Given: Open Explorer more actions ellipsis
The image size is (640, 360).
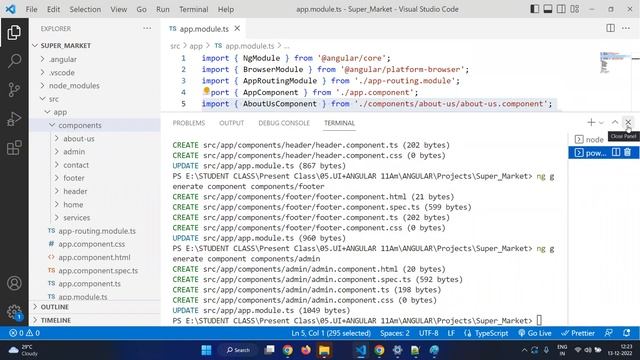Looking at the screenshot, I should tap(147, 29).
